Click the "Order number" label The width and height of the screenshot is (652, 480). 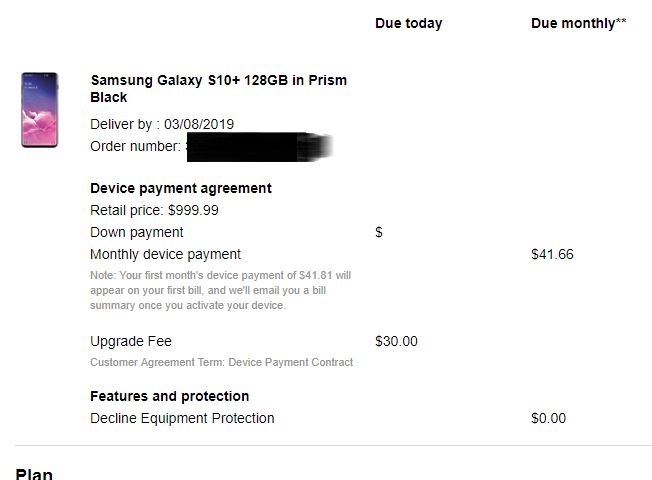(x=135, y=147)
